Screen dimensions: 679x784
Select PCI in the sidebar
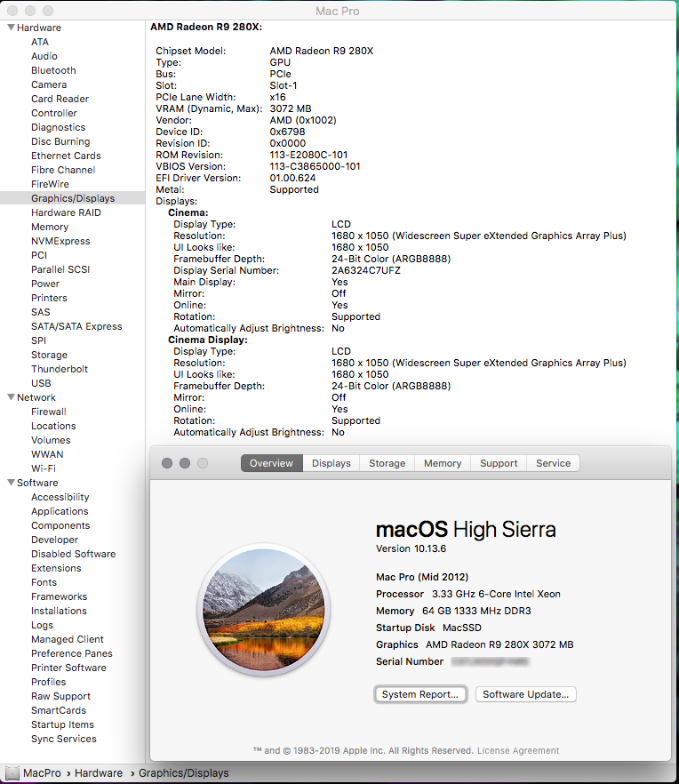click(x=39, y=255)
